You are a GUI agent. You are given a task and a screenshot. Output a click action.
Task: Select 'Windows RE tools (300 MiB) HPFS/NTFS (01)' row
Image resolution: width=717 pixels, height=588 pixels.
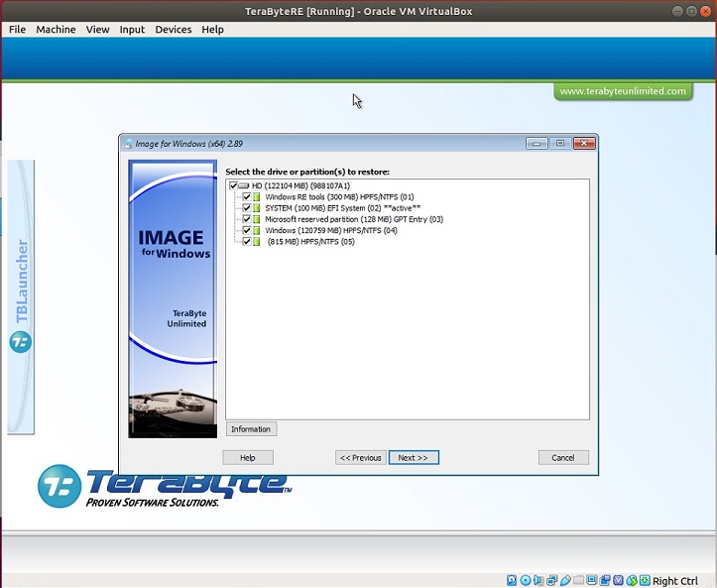(x=339, y=197)
